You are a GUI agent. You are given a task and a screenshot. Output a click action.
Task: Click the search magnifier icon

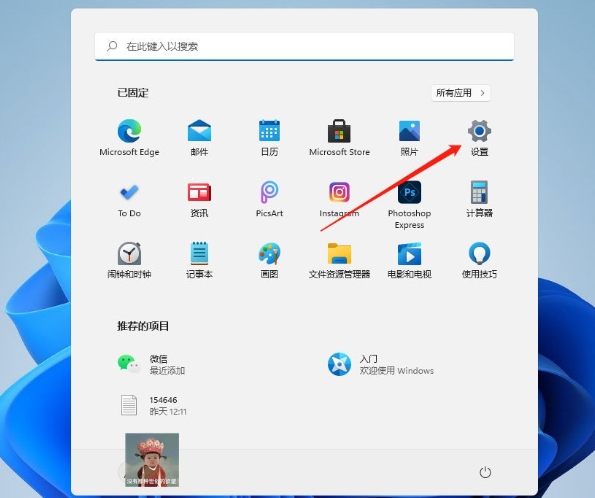click(x=112, y=46)
